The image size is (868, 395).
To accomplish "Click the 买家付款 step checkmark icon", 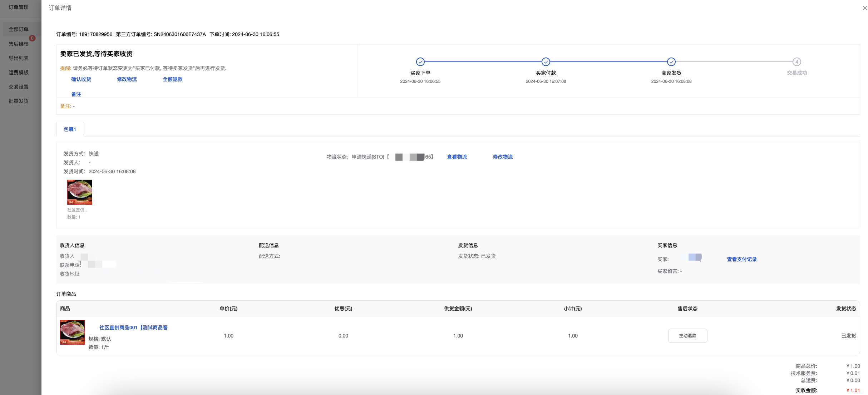I will pyautogui.click(x=546, y=62).
